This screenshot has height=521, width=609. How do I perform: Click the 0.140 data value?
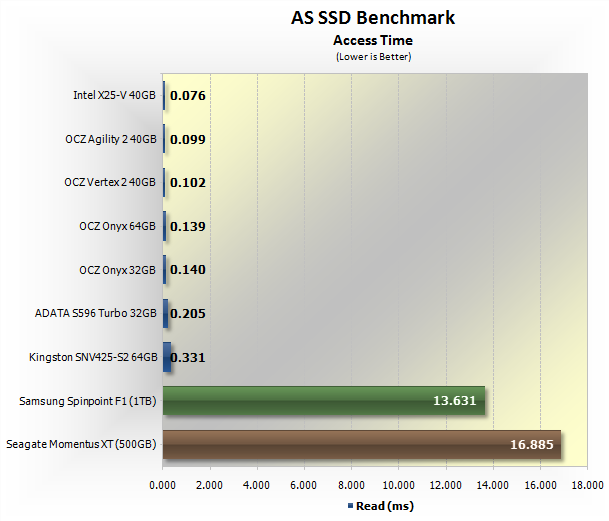tap(188, 270)
